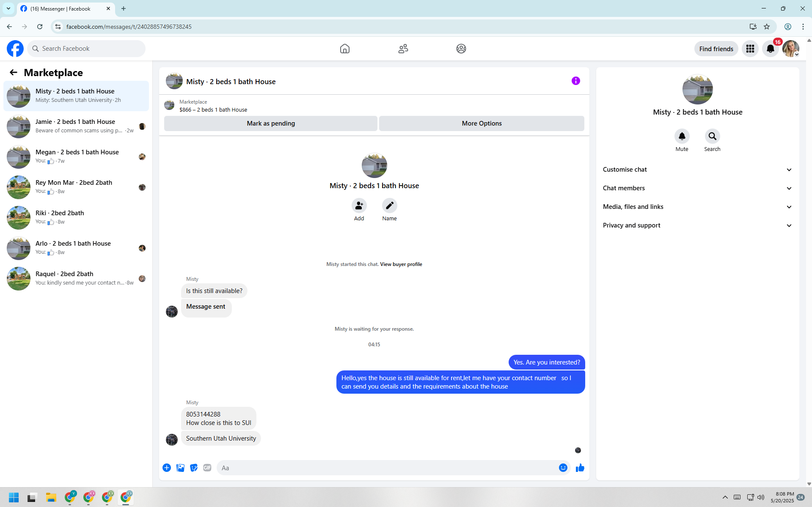The image size is (812, 507).
Task: Open View buyer profile link
Action: pyautogui.click(x=401, y=264)
